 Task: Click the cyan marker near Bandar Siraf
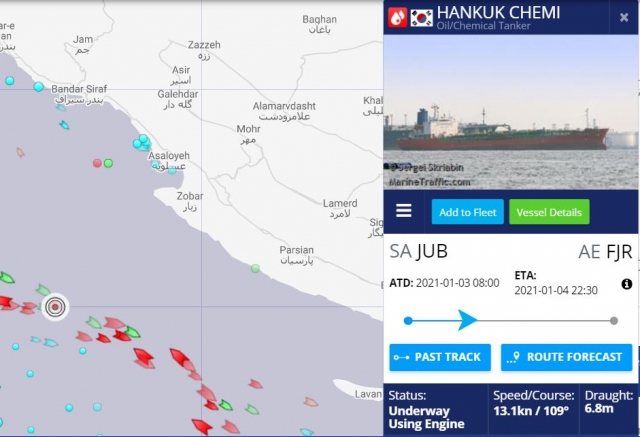coord(38,87)
